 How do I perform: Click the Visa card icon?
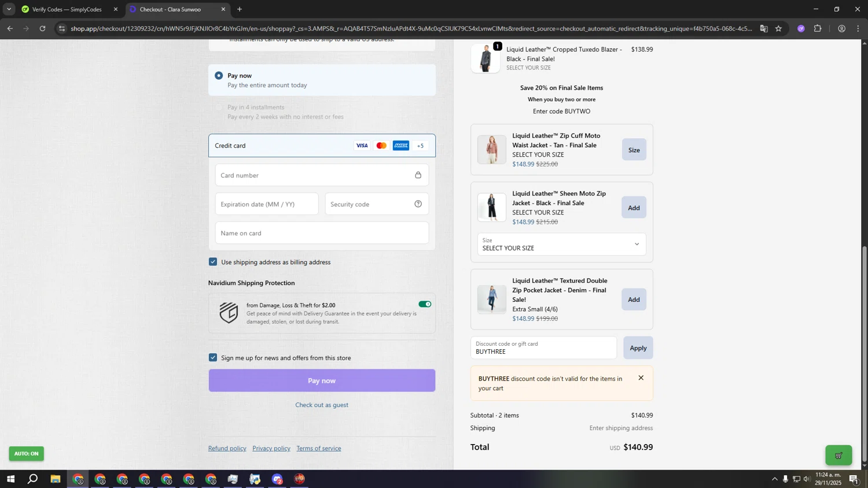(x=362, y=146)
